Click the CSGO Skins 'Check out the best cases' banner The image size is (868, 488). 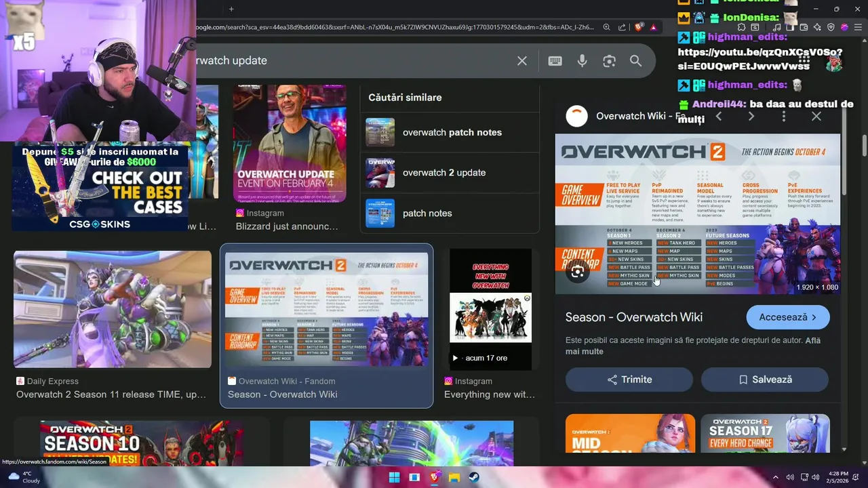100,186
